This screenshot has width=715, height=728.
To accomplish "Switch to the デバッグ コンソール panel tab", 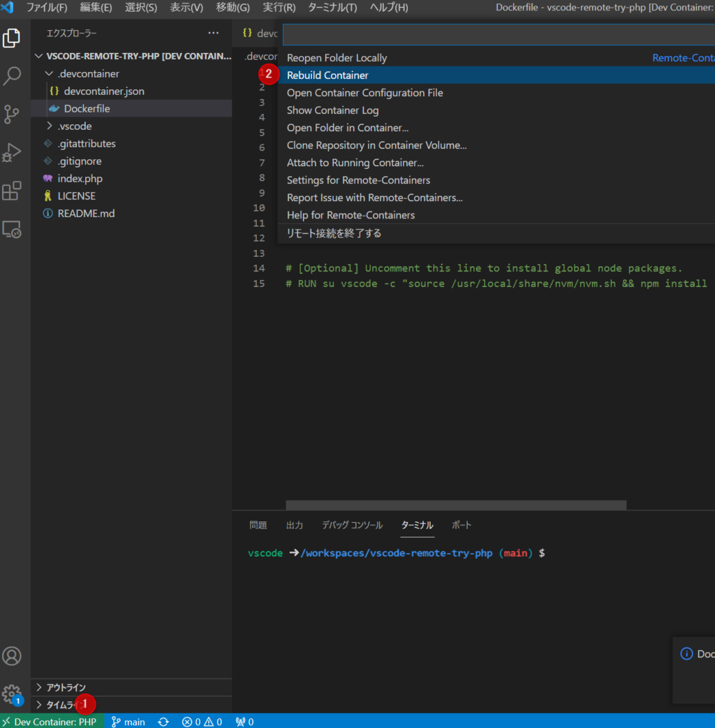I will click(352, 525).
